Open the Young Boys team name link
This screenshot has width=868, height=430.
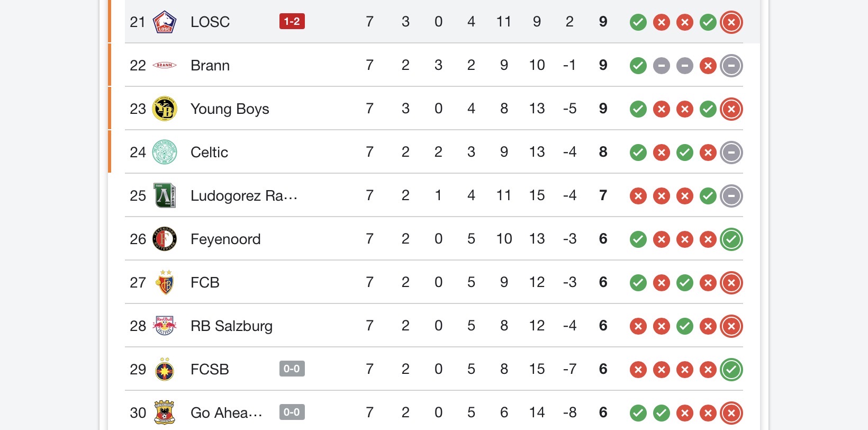point(230,109)
